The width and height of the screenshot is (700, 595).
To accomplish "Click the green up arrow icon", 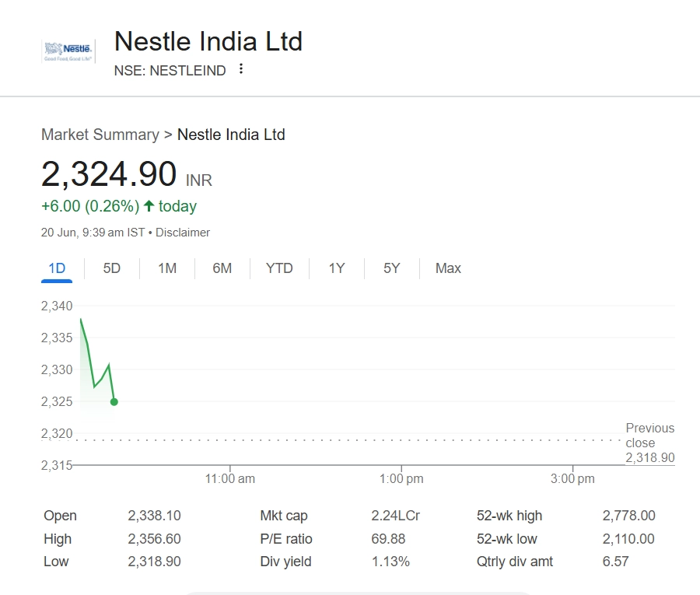I will [x=149, y=206].
